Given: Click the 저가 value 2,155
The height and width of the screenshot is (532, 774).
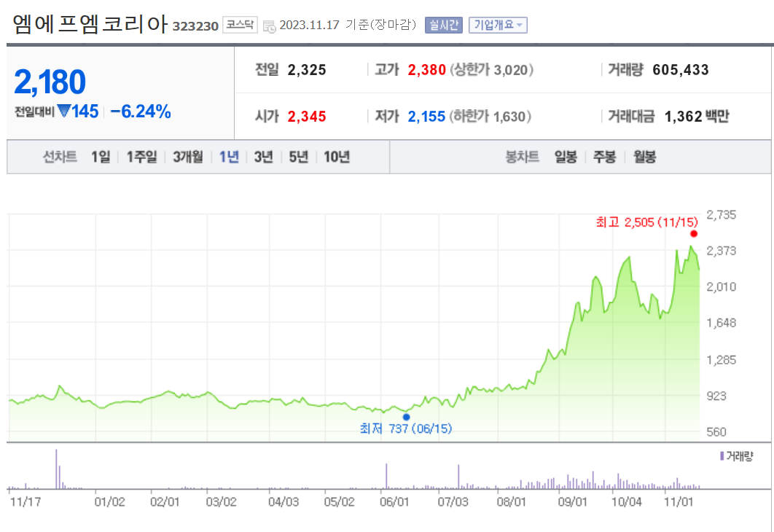Looking at the screenshot, I should pyautogui.click(x=426, y=117).
